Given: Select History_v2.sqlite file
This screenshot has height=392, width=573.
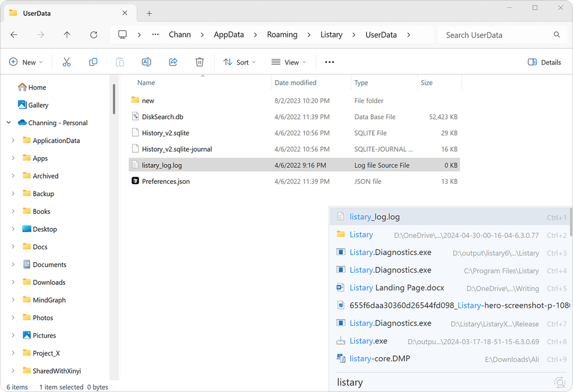Looking at the screenshot, I should [x=294, y=133].
